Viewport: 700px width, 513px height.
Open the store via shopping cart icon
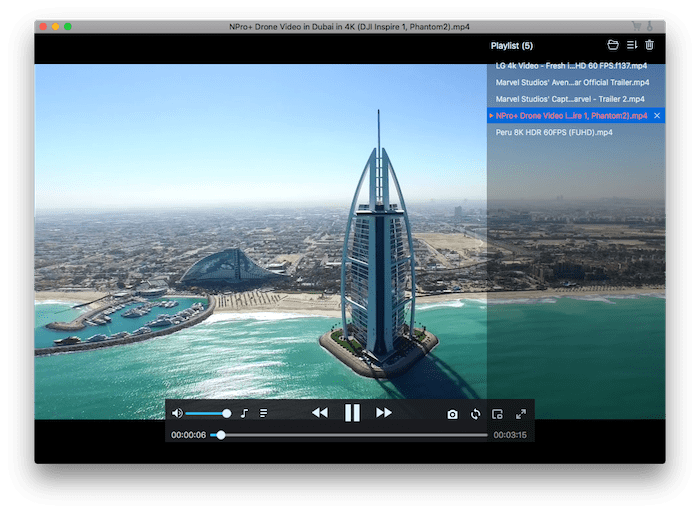[636, 25]
